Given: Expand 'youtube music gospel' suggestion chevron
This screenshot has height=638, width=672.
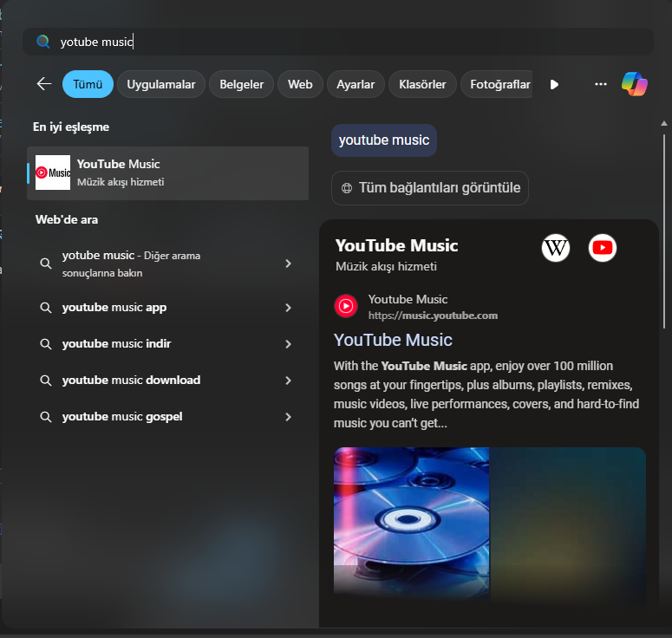Looking at the screenshot, I should coord(288,417).
